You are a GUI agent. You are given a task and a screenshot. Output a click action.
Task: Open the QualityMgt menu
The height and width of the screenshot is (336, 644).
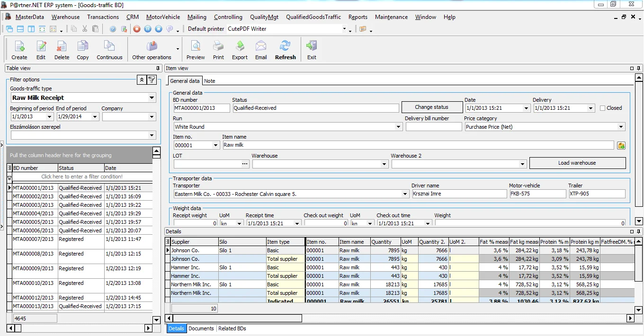(x=264, y=17)
